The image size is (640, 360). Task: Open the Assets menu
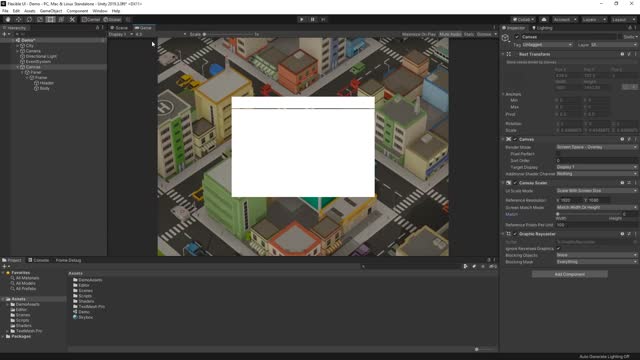pos(29,11)
